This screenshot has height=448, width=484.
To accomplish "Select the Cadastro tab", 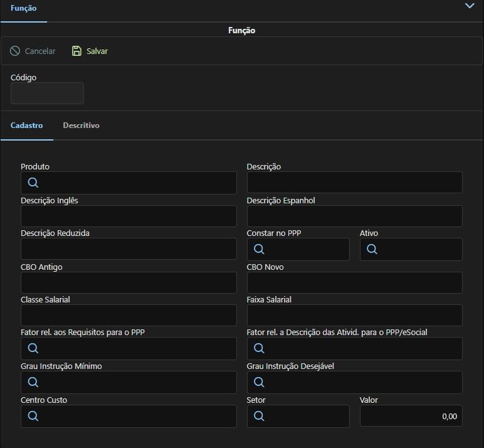I will pyautogui.click(x=26, y=125).
